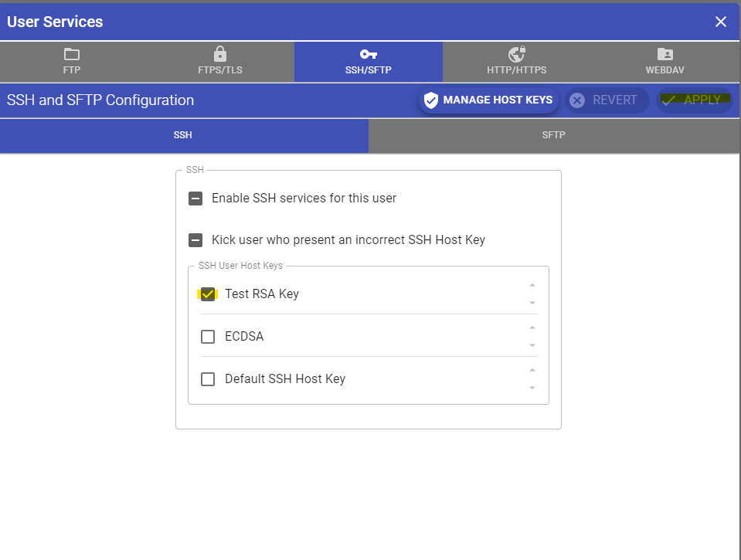Increase priority of ECDSA key

click(x=532, y=328)
